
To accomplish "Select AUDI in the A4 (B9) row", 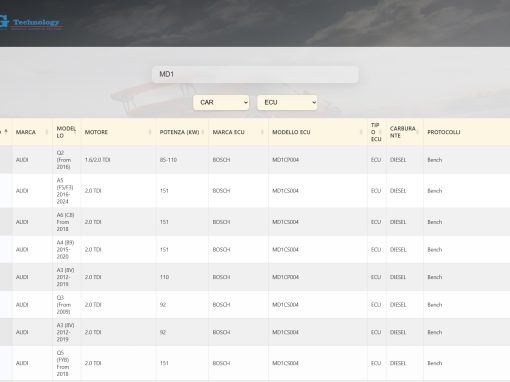I will point(22,249).
